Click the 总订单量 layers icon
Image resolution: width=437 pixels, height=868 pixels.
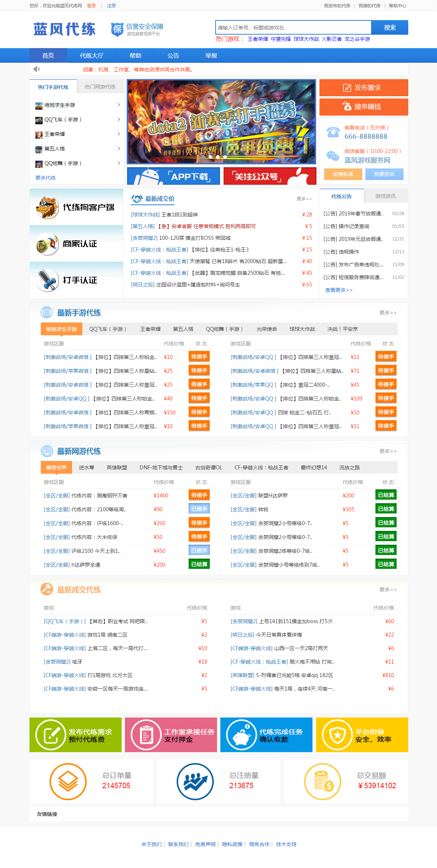click(x=68, y=782)
